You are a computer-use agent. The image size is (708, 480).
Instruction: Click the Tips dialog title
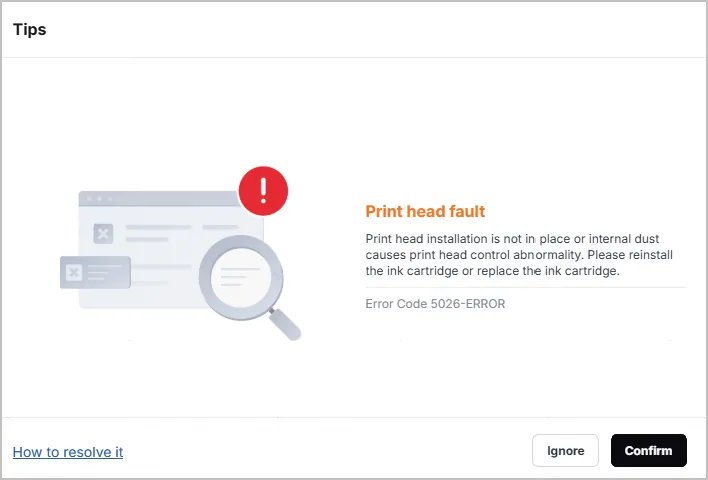tap(29, 29)
